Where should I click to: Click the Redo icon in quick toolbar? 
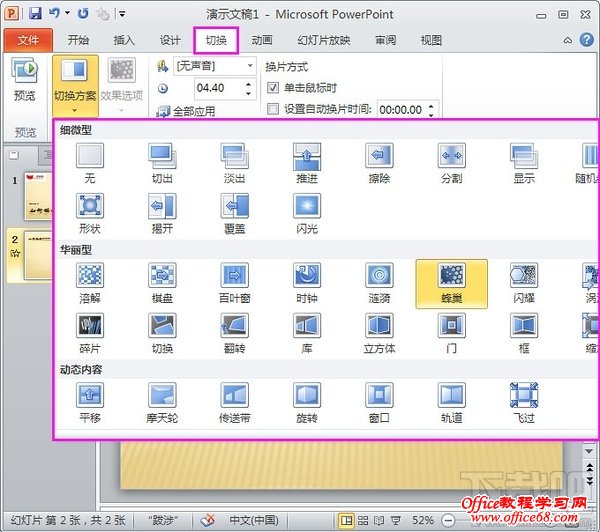pyautogui.click(x=83, y=14)
